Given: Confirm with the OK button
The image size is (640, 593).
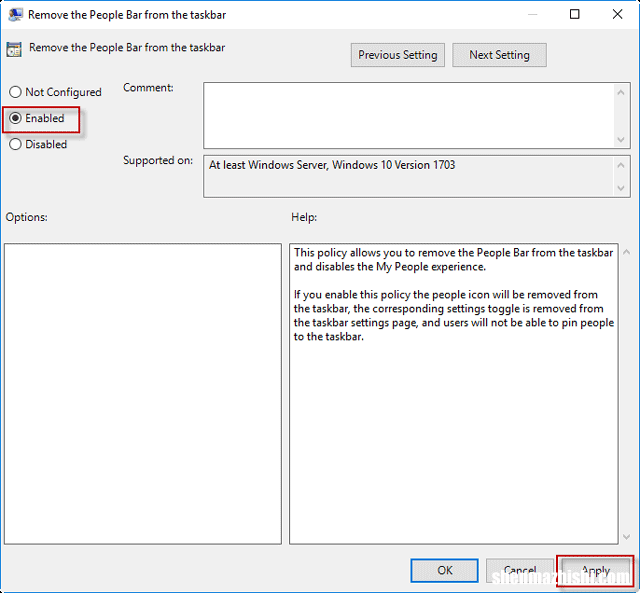Looking at the screenshot, I should (444, 570).
